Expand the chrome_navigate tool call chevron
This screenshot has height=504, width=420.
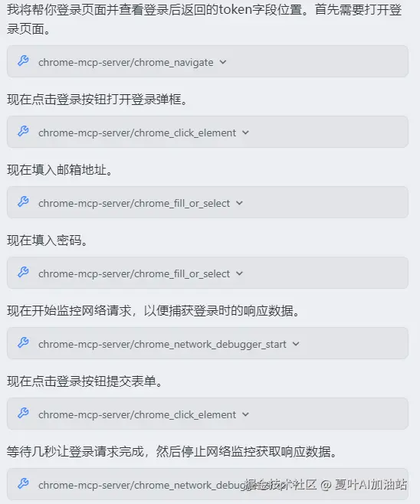[223, 62]
